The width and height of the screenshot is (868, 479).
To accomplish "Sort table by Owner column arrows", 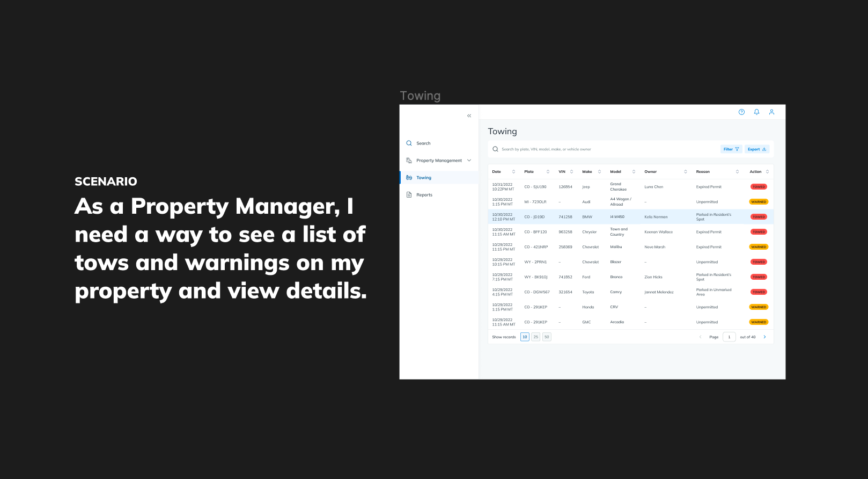I will 685,172.
